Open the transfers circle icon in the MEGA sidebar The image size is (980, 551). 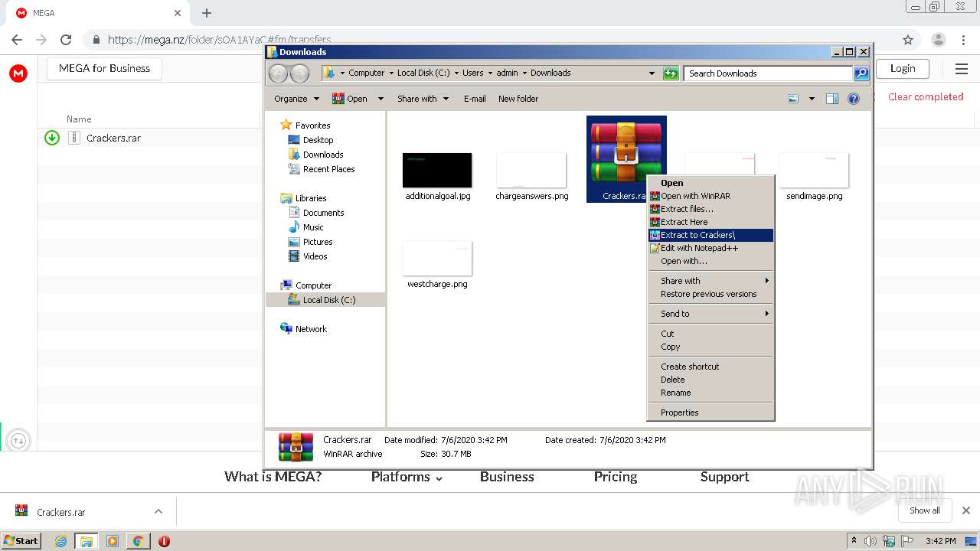[18, 440]
